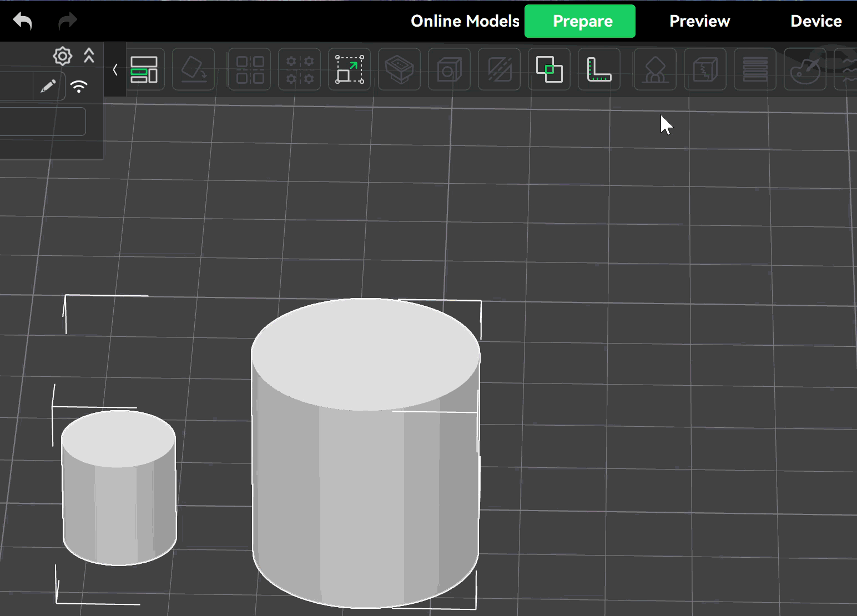Image resolution: width=857 pixels, height=616 pixels.
Task: Select the measure ruler tool
Action: coord(599,69)
